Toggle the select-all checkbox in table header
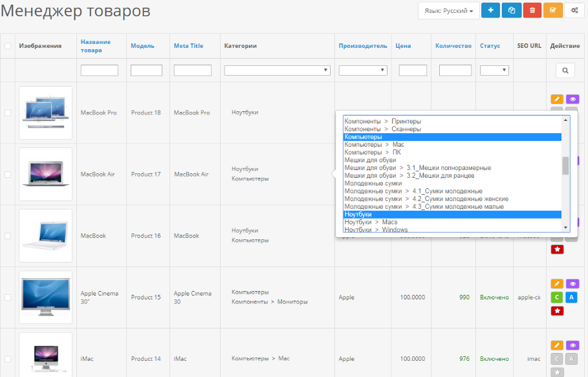Image resolution: width=588 pixels, height=377 pixels. pyautogui.click(x=8, y=46)
